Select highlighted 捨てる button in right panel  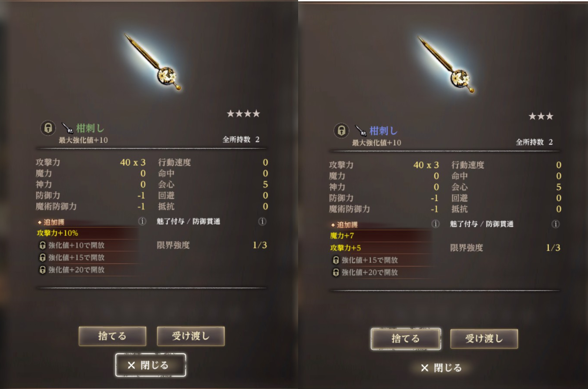pos(406,339)
